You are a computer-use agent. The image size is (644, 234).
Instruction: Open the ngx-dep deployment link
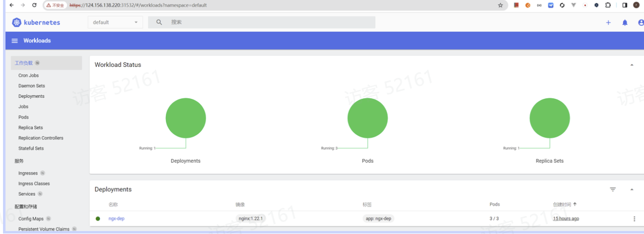coord(116,219)
